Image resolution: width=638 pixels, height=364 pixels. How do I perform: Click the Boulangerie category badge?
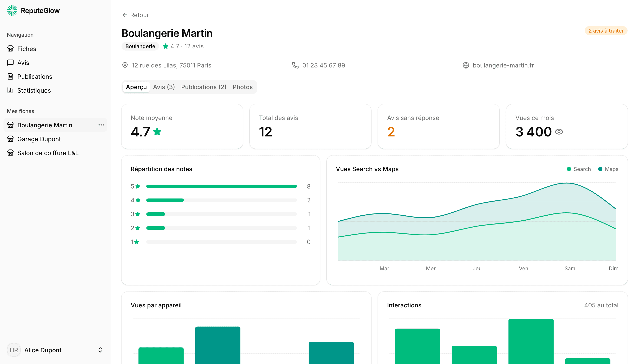coord(140,46)
